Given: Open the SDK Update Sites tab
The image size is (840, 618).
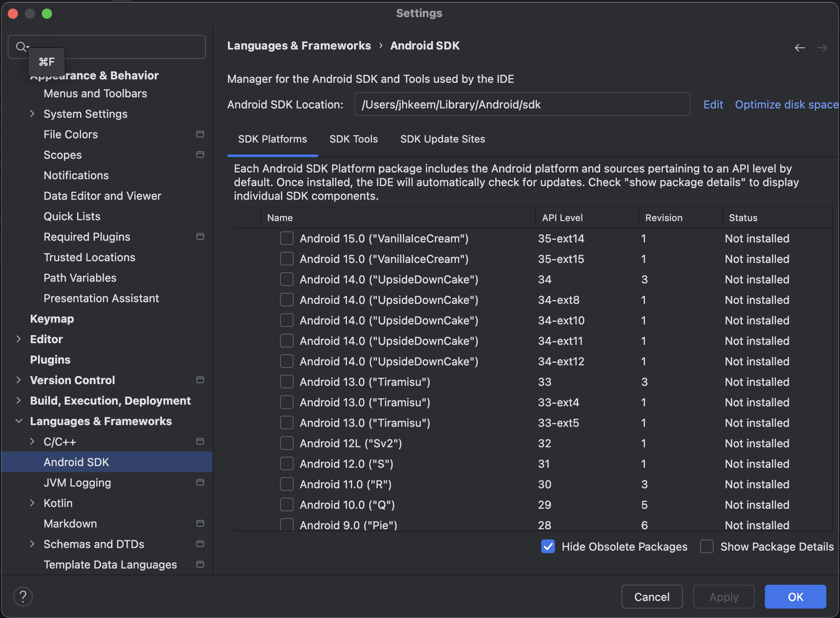Looking at the screenshot, I should [442, 139].
